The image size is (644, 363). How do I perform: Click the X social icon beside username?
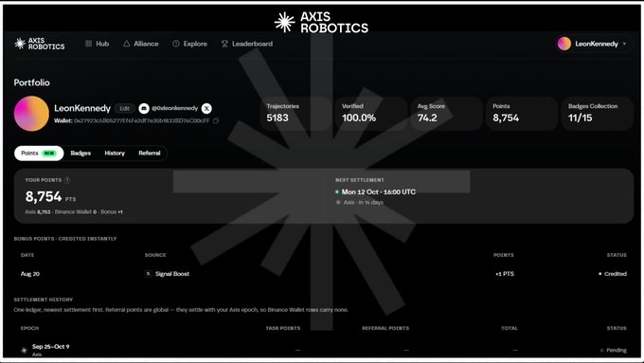point(206,108)
